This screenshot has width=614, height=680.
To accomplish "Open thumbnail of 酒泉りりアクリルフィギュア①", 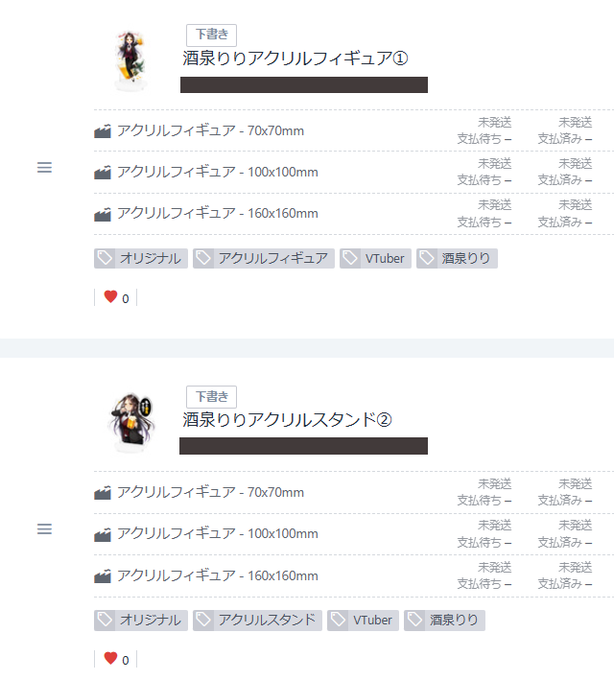I will 130,60.
